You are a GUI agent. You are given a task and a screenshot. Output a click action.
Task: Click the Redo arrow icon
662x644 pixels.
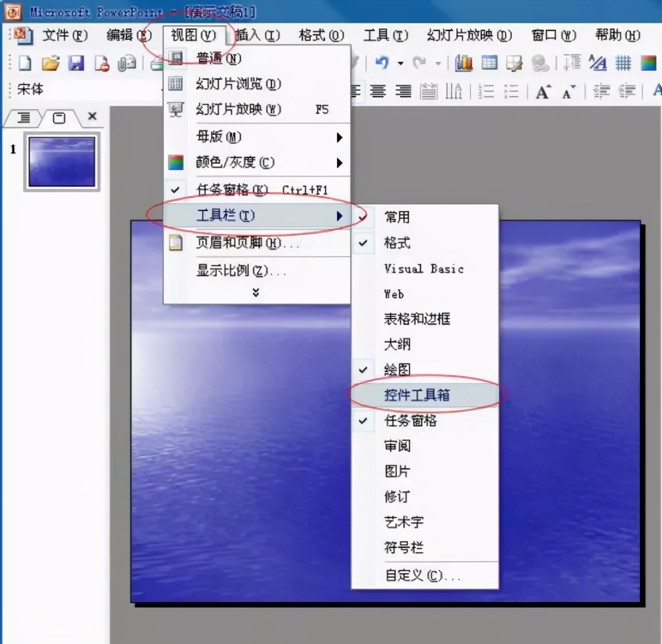coord(419,63)
